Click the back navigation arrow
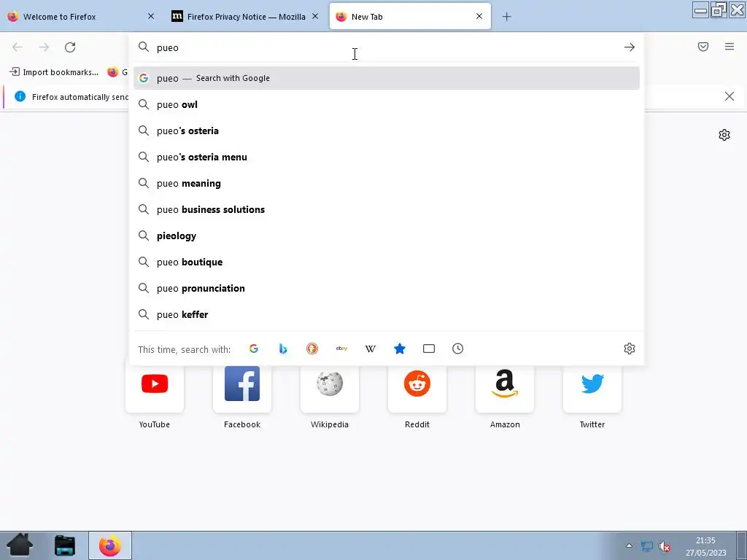Viewport: 747px width, 560px height. coord(18,47)
